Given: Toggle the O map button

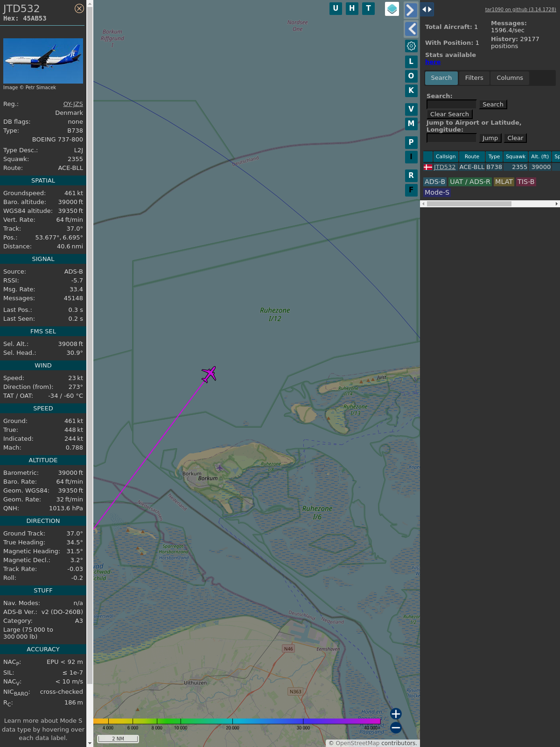Looking at the screenshot, I should [411, 76].
